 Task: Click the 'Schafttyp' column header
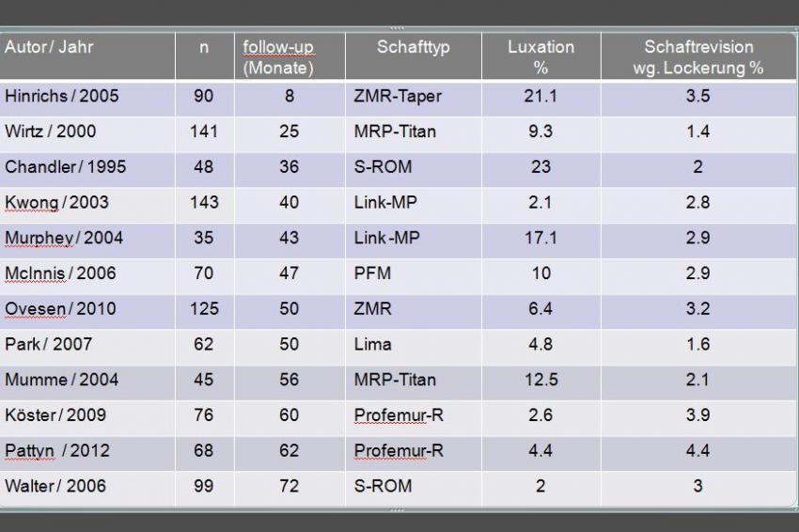coord(414,56)
